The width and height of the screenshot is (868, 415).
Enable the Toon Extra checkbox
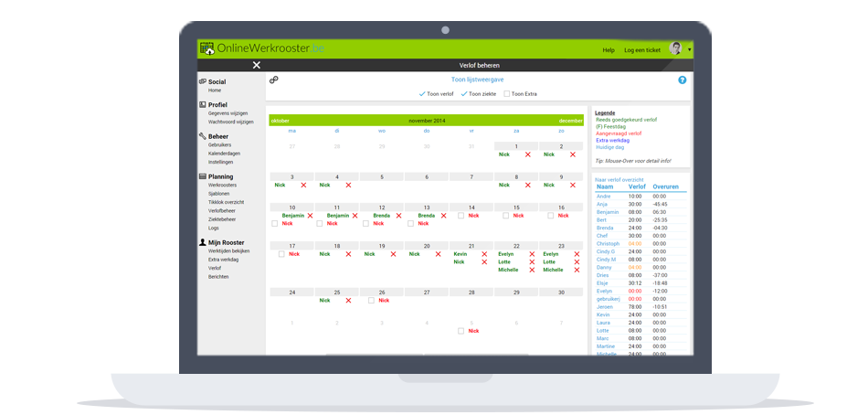coord(507,94)
